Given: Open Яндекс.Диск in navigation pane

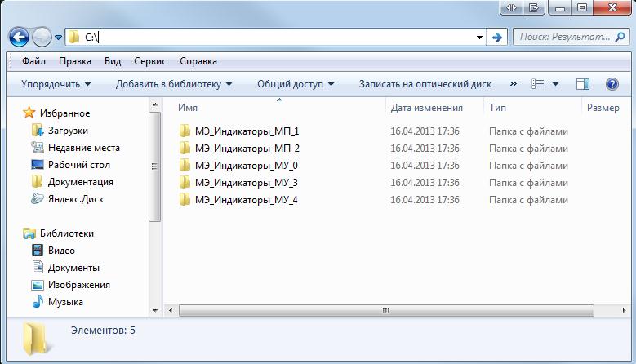Looking at the screenshot, I should click(x=76, y=199).
